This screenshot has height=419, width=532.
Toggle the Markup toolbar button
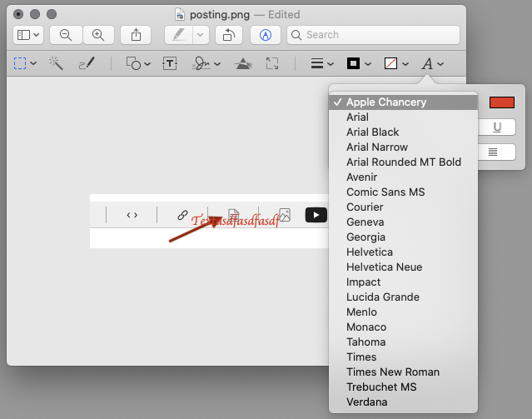click(x=266, y=35)
